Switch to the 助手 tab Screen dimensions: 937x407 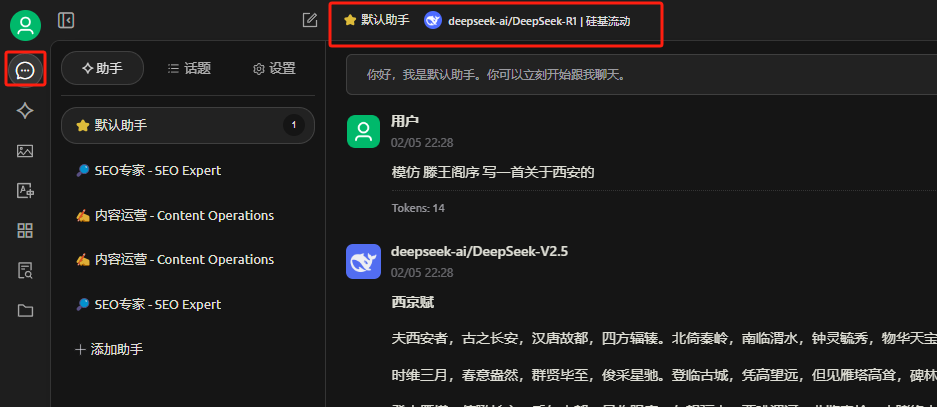[x=102, y=68]
